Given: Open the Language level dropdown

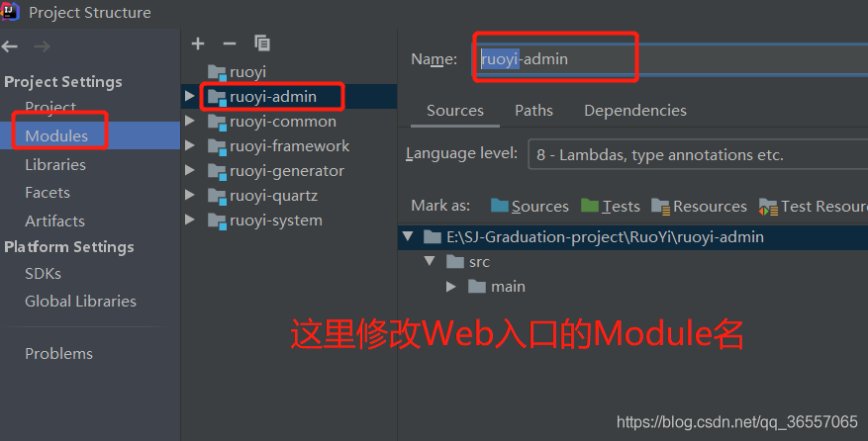Looking at the screenshot, I should click(698, 154).
